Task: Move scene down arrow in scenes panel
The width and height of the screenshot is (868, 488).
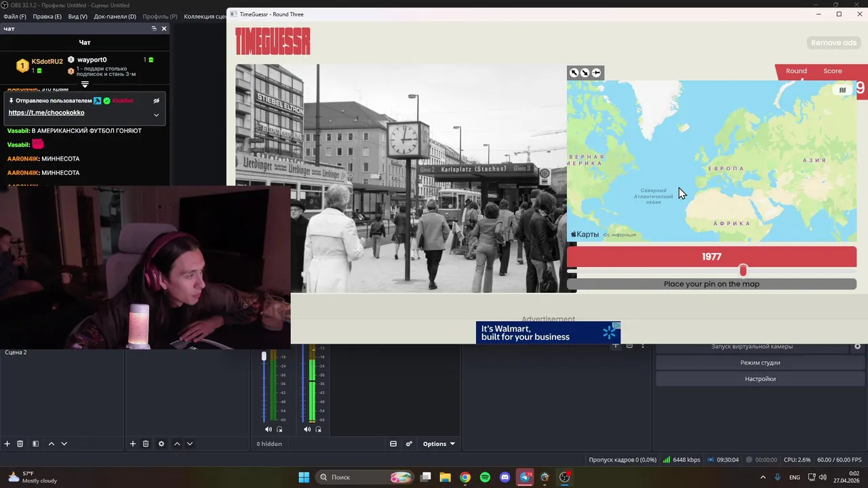Action: (64, 444)
